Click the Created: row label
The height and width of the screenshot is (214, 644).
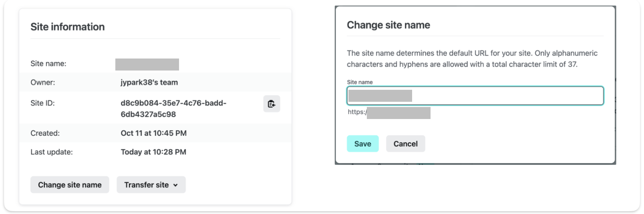[x=45, y=133]
